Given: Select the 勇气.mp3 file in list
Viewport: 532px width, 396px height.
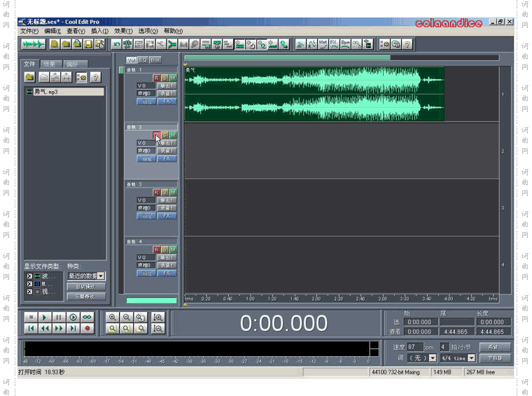Looking at the screenshot, I should [65, 92].
